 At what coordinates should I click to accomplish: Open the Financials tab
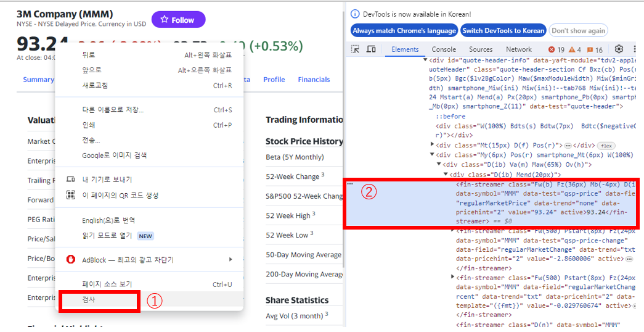click(x=314, y=80)
